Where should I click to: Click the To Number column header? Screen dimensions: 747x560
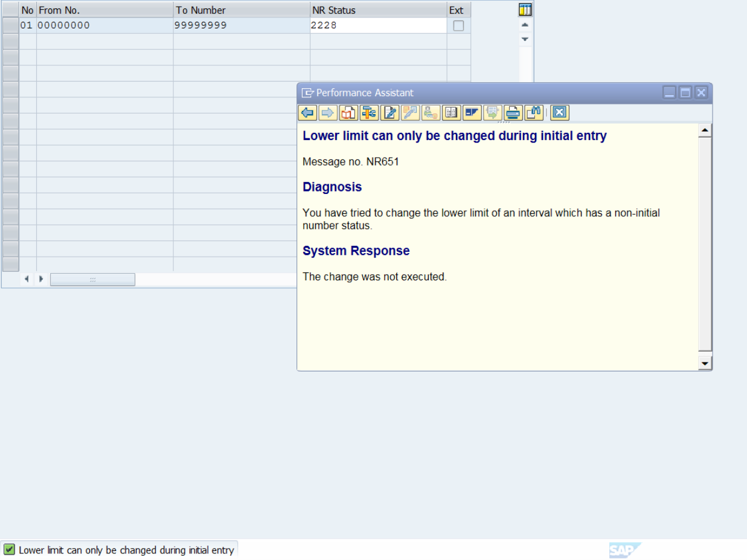[x=242, y=10]
